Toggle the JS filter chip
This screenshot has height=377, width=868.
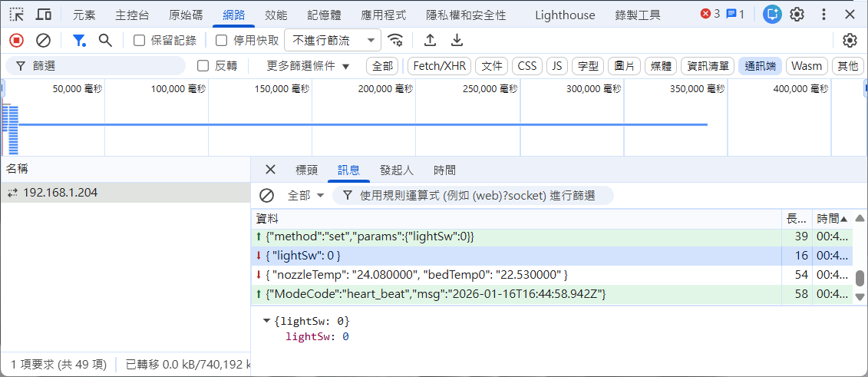[x=557, y=66]
